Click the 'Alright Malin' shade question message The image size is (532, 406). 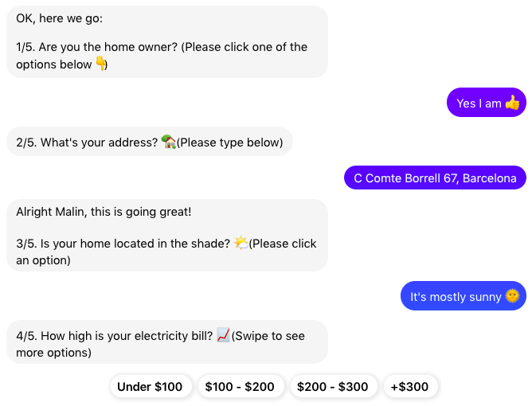tap(167, 235)
